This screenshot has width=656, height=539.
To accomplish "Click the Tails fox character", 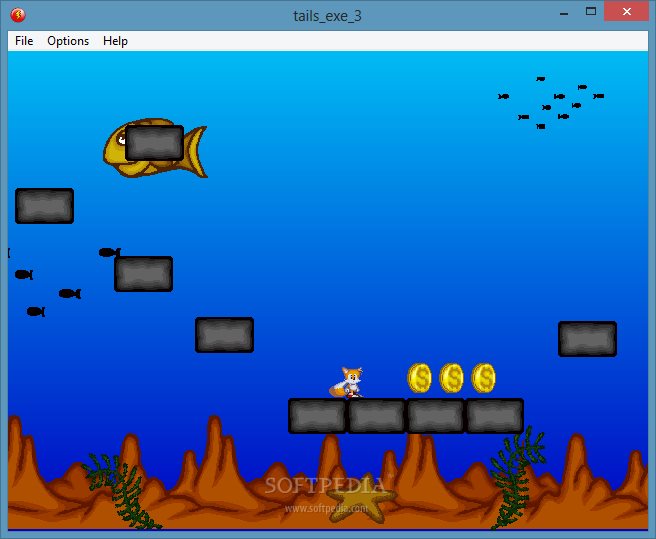I will [347, 382].
